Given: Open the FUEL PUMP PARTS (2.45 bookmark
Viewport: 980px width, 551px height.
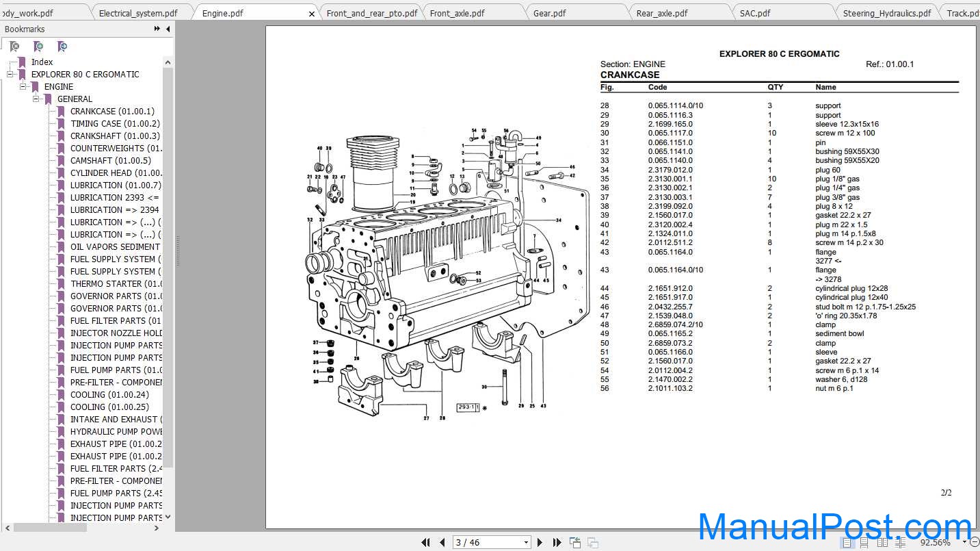Looking at the screenshot, I should (116, 493).
